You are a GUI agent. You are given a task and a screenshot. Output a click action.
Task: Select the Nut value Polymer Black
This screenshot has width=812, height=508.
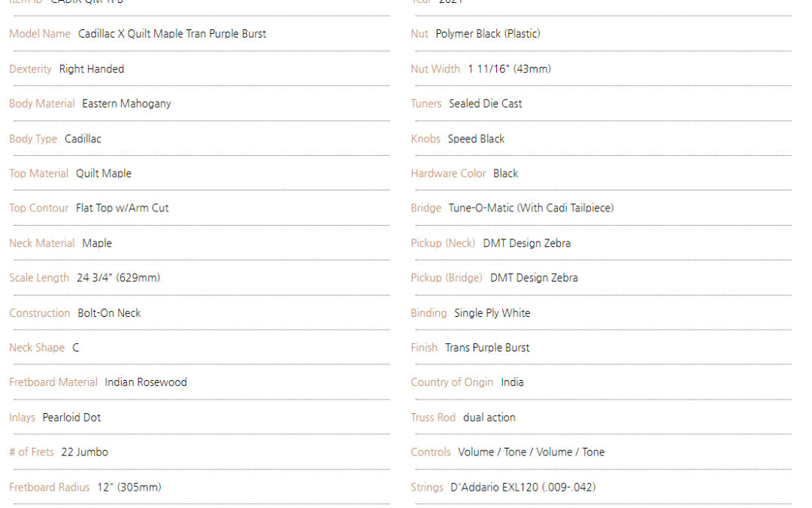488,34
